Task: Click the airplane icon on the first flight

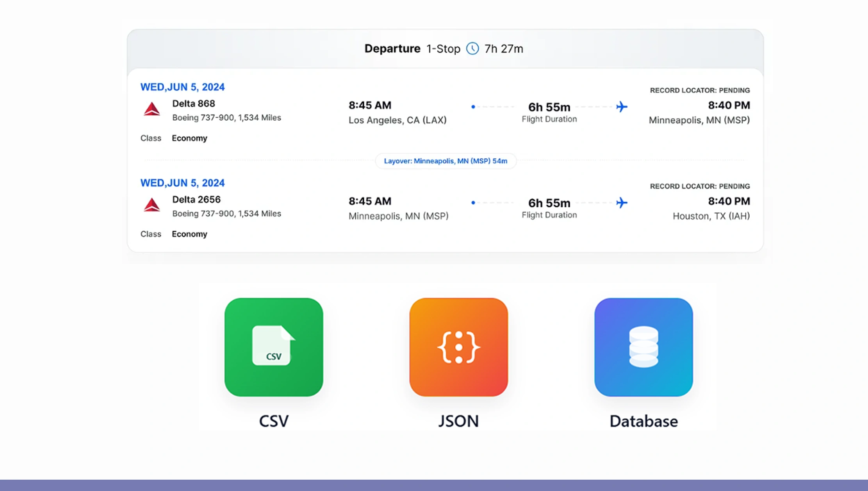Action: (x=622, y=107)
